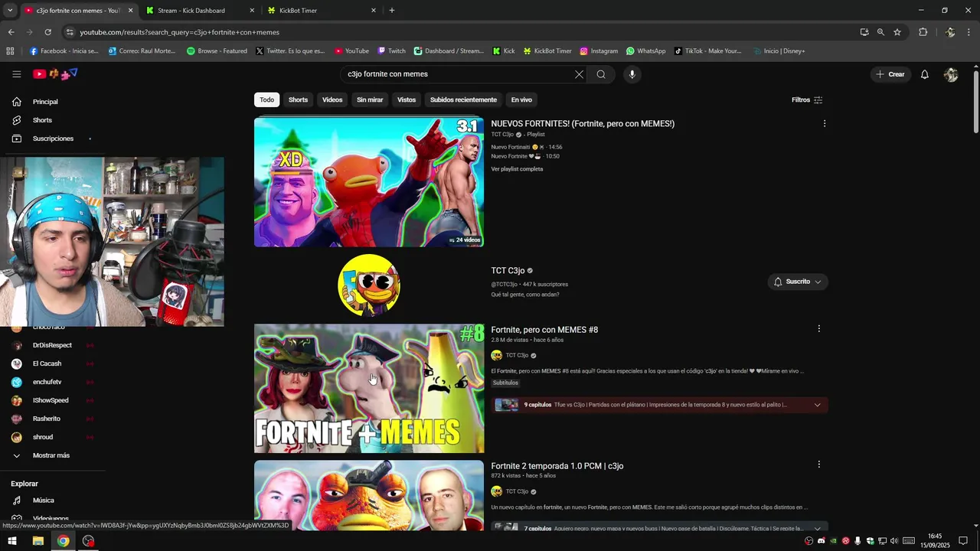
Task: Open the Instagram bookmark
Action: [599, 51]
